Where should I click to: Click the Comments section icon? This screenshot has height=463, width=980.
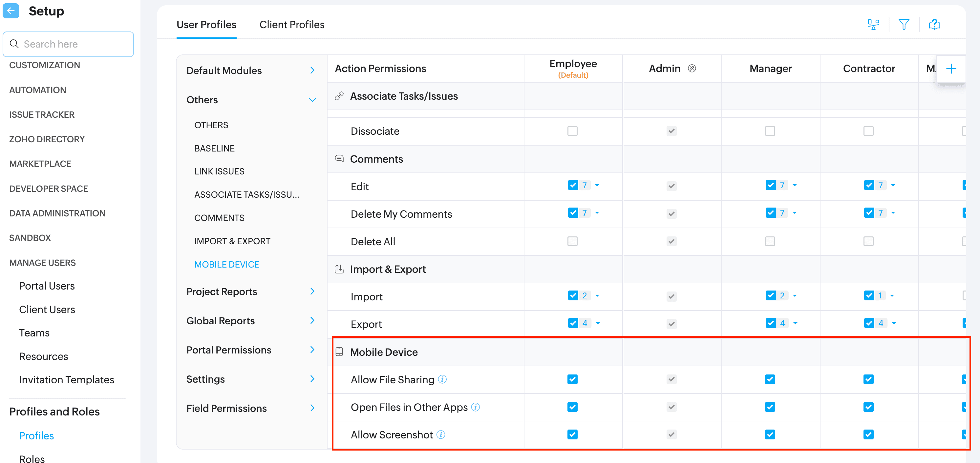tap(339, 158)
